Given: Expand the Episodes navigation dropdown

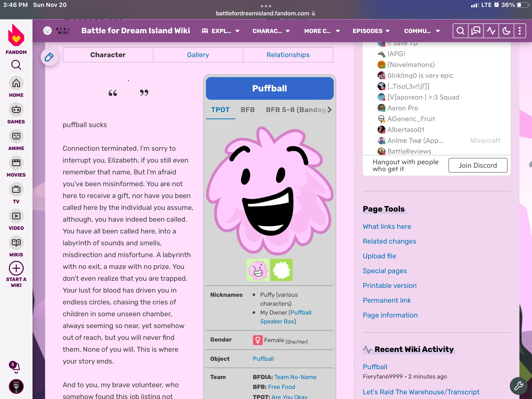Looking at the screenshot, I should (x=371, y=31).
